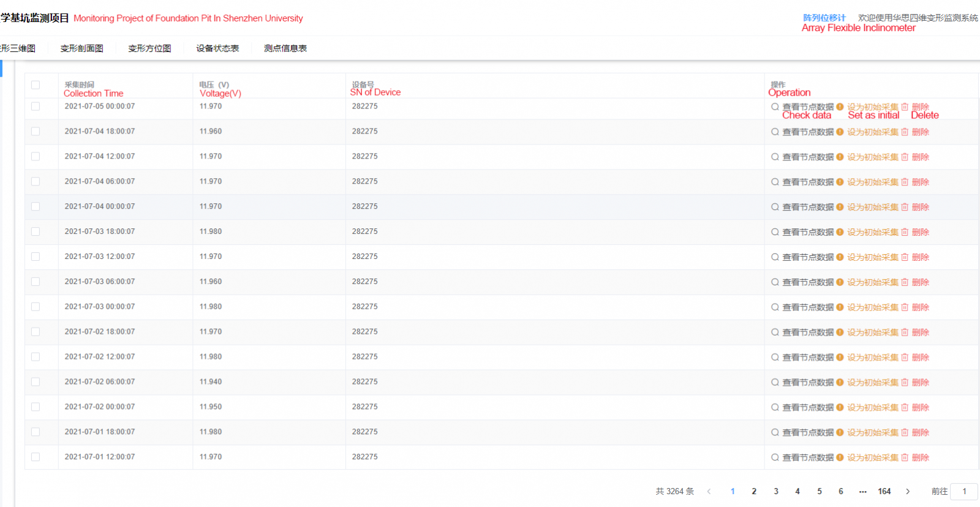
Task: Go to page 5
Action: point(820,491)
